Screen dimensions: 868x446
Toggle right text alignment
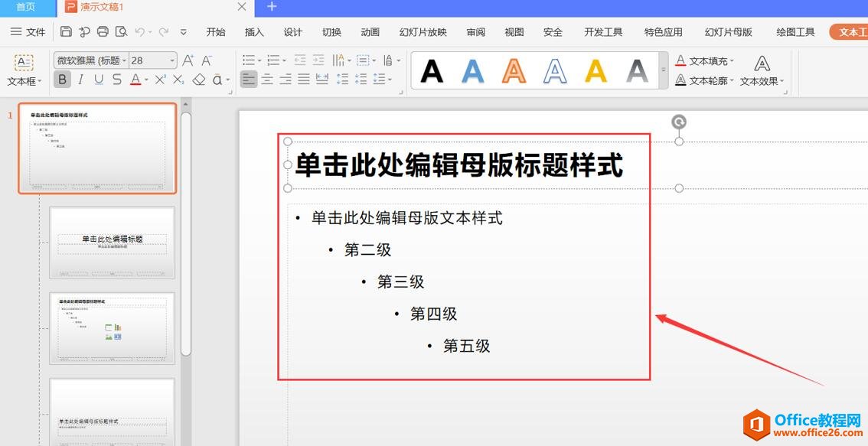click(x=286, y=79)
